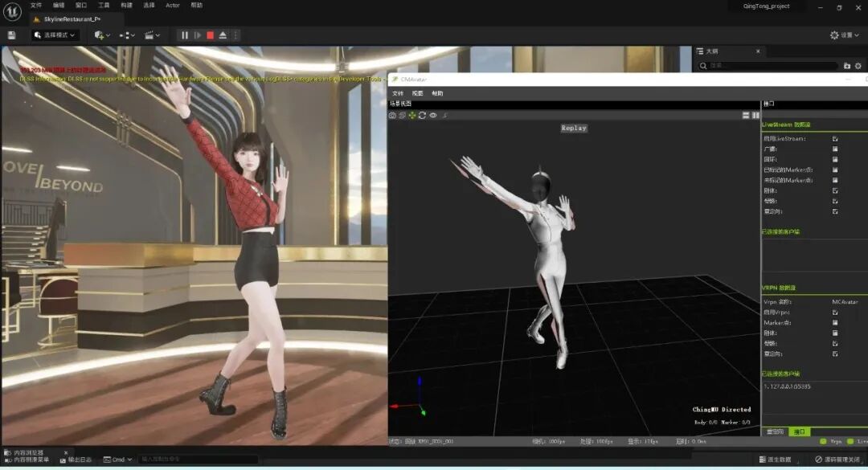The height and width of the screenshot is (470, 868).
Task: Open the cinematics clapperboard dropdown
Action: [x=152, y=35]
